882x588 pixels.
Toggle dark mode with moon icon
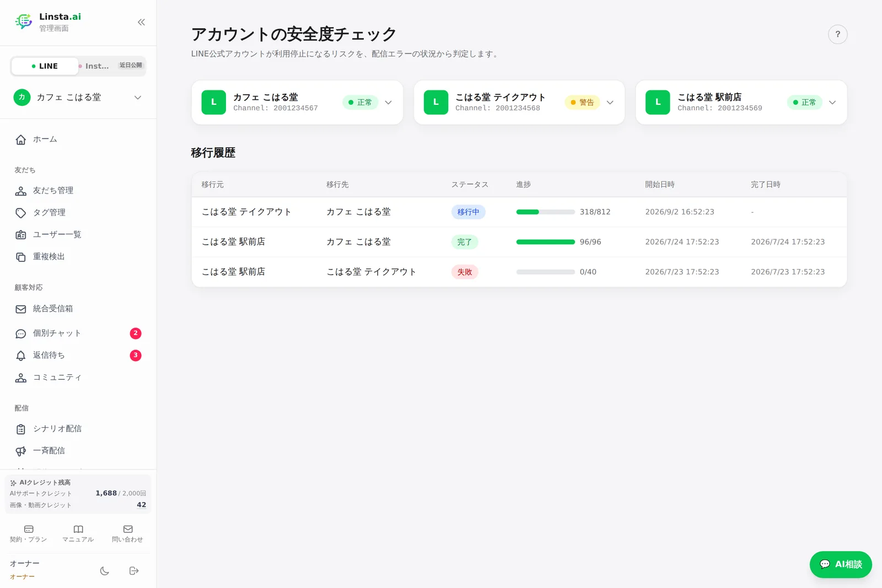coord(105,571)
